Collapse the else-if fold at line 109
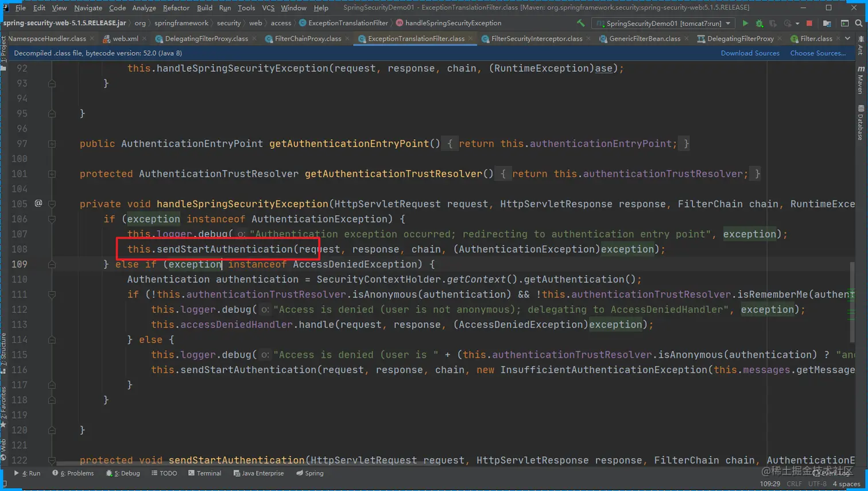This screenshot has width=868, height=491. [52, 264]
